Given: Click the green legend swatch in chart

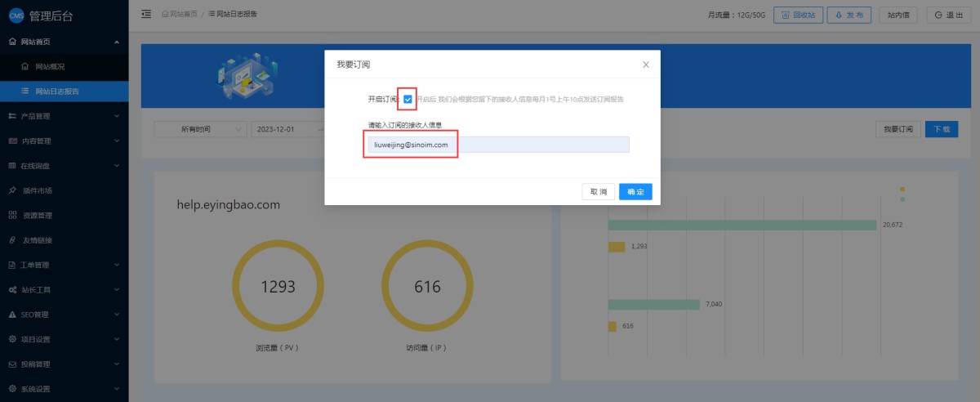Looking at the screenshot, I should point(902,199).
